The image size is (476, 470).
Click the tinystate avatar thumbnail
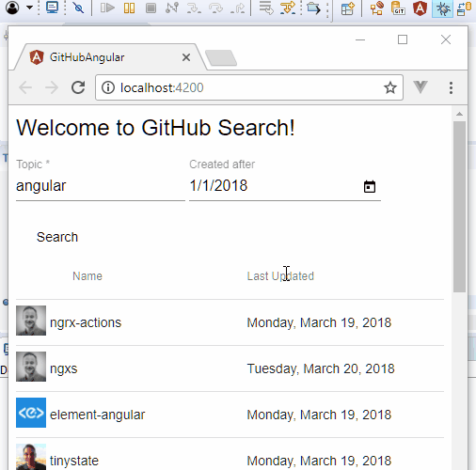coord(31,457)
